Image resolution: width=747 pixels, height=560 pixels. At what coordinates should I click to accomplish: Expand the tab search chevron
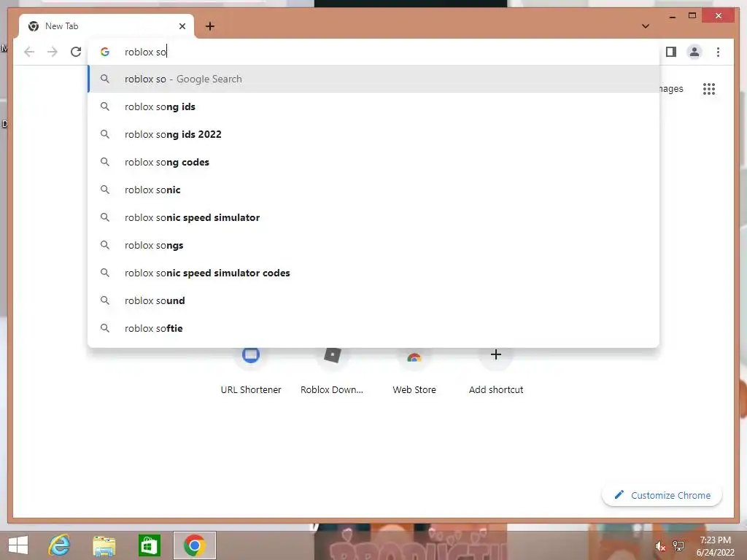click(x=646, y=26)
